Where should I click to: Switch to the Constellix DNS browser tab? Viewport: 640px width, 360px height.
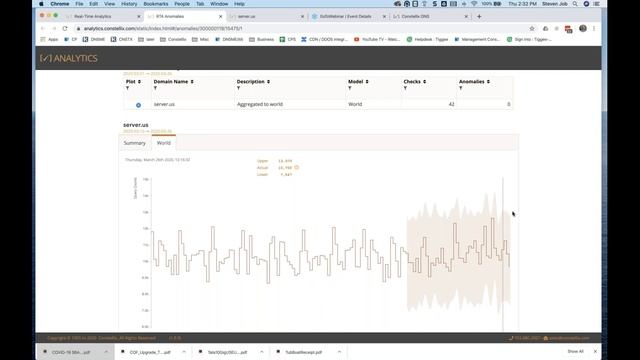tap(429, 16)
